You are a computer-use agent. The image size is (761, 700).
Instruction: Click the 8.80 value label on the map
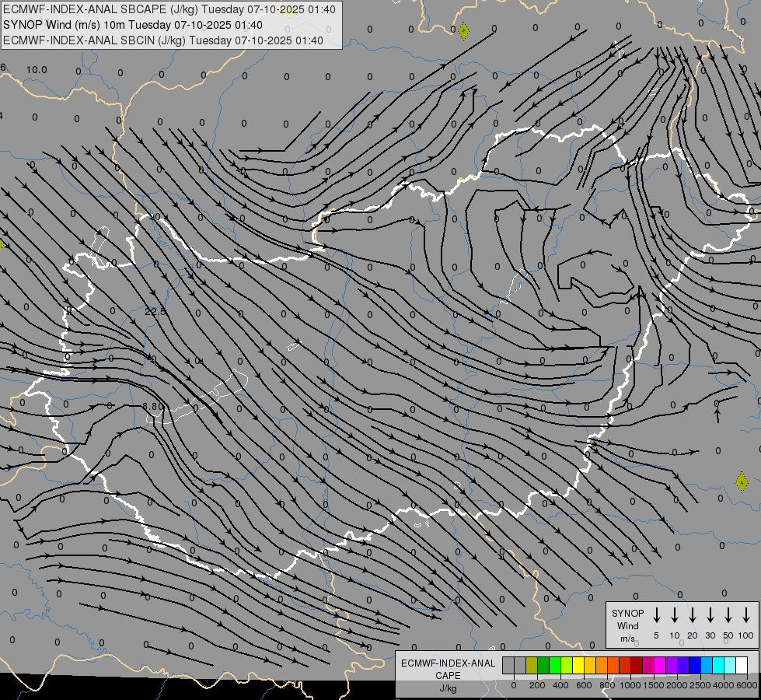point(152,406)
